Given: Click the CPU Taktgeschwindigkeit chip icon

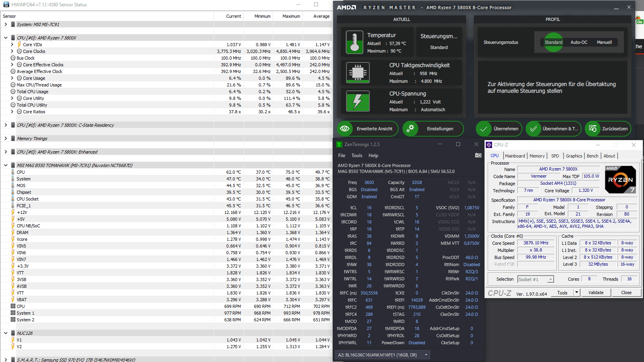Looking at the screenshot, I should click(358, 73).
